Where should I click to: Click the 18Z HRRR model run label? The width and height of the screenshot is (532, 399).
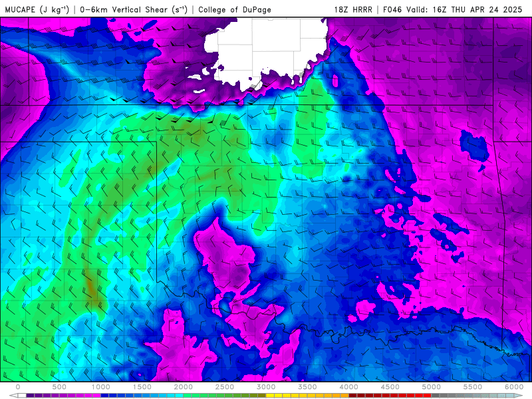point(353,10)
